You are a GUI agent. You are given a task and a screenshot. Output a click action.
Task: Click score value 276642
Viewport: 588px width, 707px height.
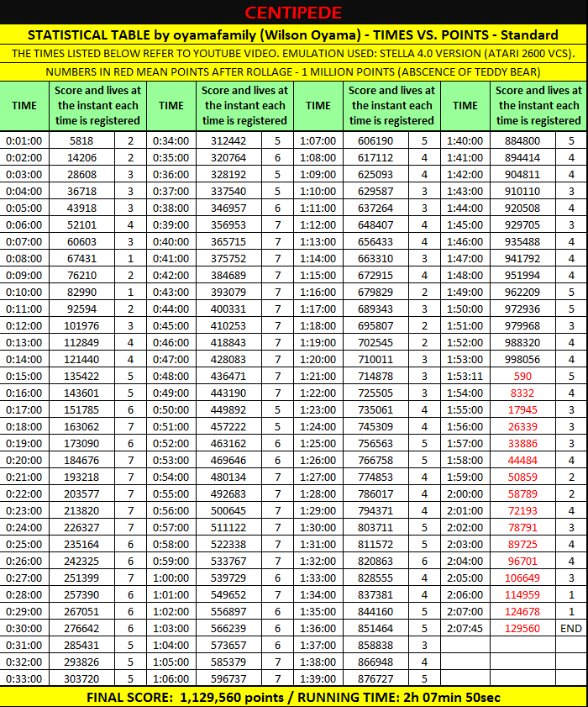tap(81, 628)
